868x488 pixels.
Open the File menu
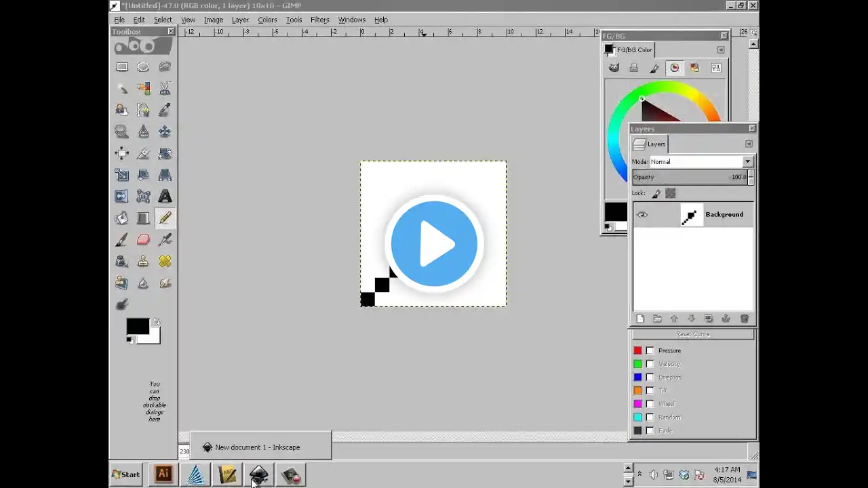(119, 20)
